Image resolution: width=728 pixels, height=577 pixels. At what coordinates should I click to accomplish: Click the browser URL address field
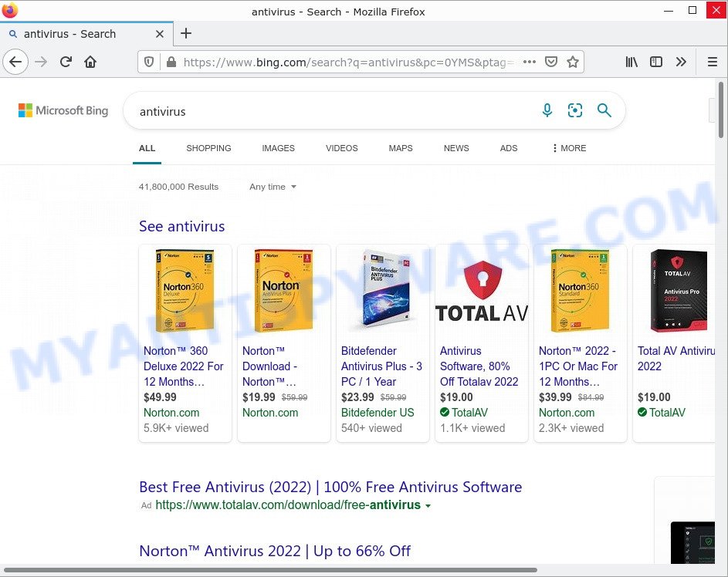(x=348, y=62)
